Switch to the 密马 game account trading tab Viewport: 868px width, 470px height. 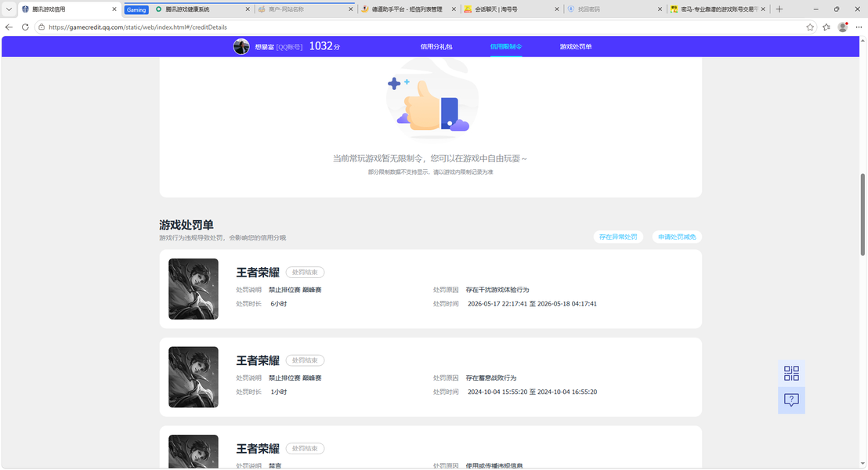point(718,9)
